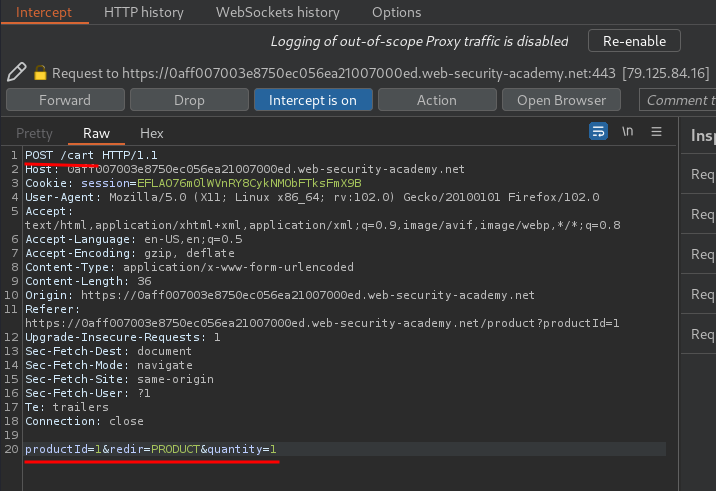Click the Te: trailers header line
The image size is (716, 491).
tap(67, 407)
